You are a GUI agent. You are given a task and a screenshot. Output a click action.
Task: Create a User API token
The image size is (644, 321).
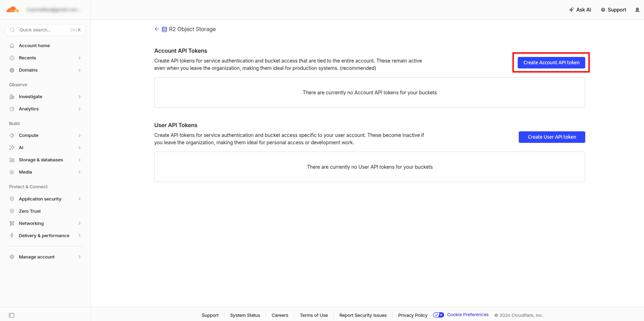552,137
